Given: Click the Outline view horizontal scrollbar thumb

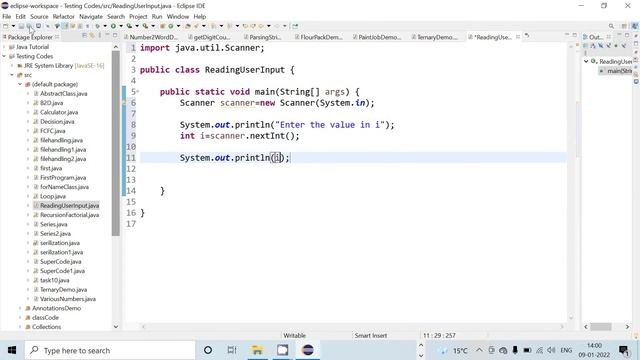Looking at the screenshot, I should click(601, 327).
